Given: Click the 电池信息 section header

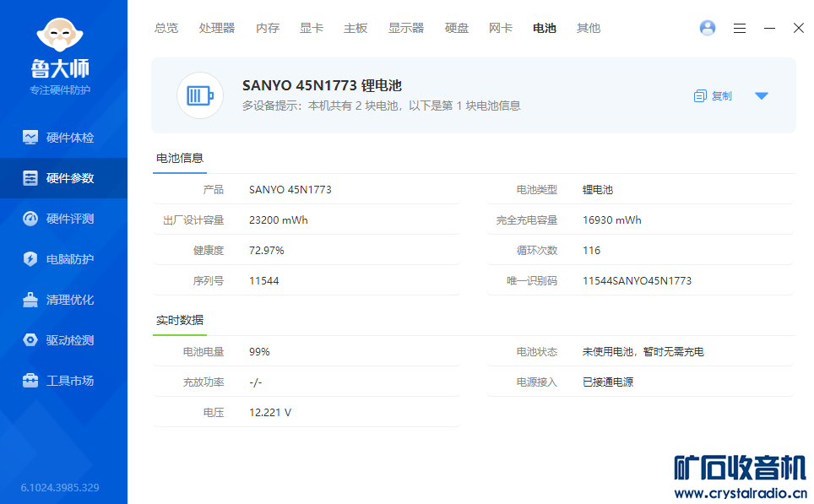Looking at the screenshot, I should point(180,159).
